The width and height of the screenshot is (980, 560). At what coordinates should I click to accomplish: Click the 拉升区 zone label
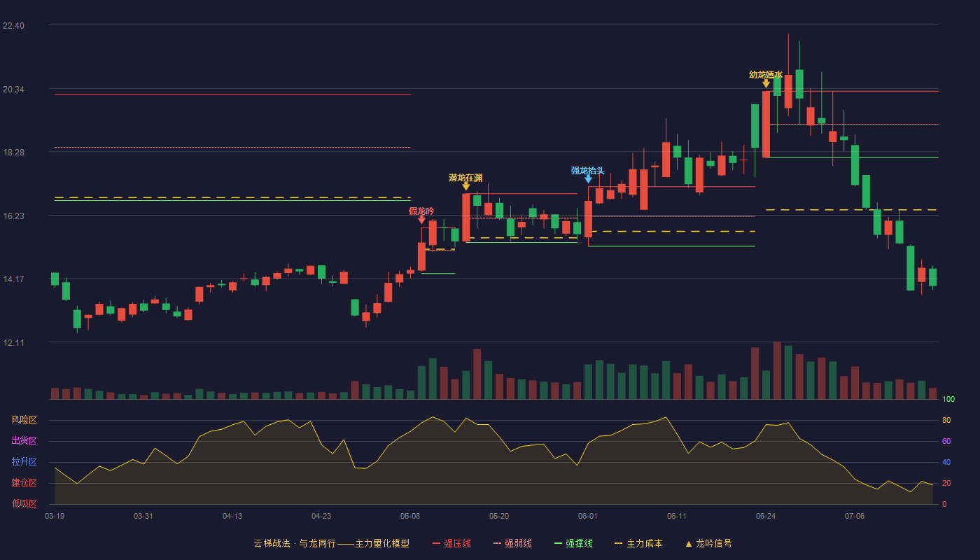pos(24,462)
